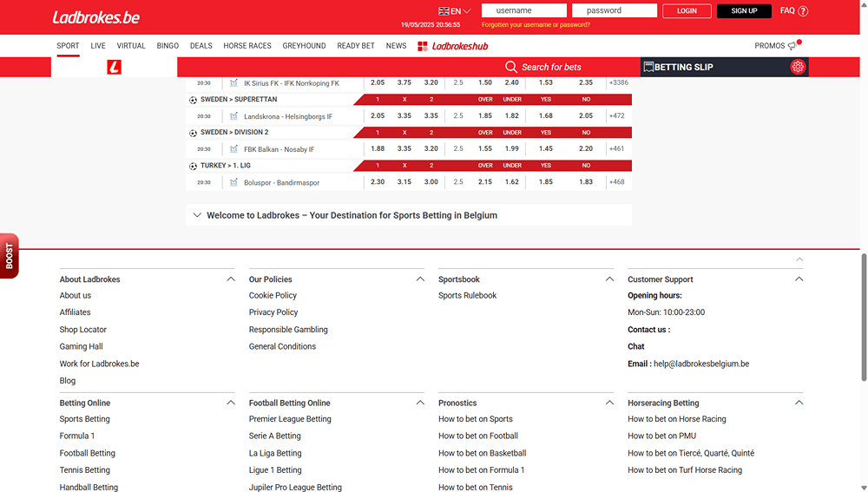868x492 pixels.
Task: Collapse Pronostics footer section
Action: (x=609, y=403)
